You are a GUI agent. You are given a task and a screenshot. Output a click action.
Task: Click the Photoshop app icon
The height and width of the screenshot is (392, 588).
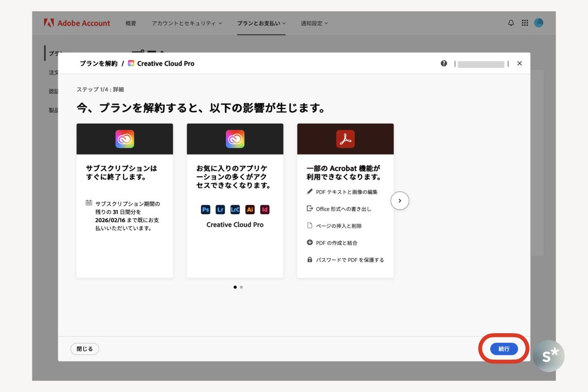pos(206,209)
